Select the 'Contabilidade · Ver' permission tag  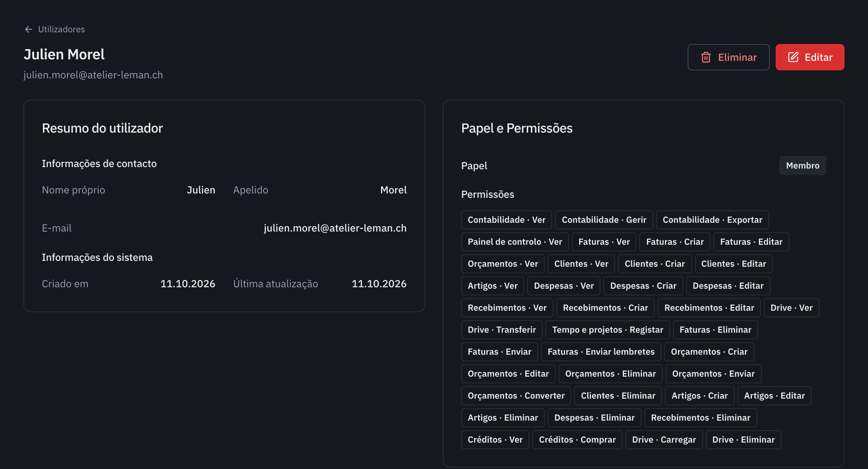pos(507,220)
